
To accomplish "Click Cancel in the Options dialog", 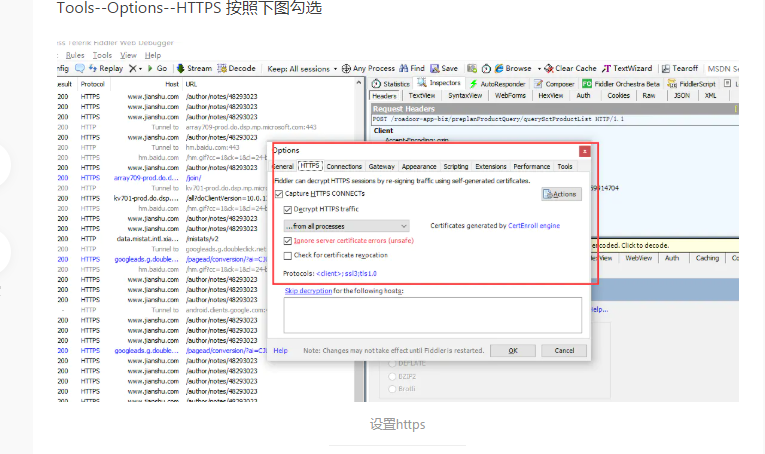I will (564, 351).
